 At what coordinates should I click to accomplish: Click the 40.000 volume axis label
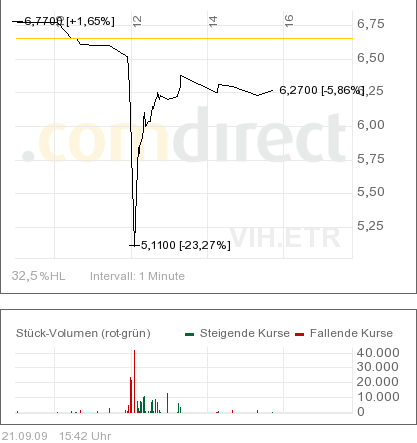point(378,353)
